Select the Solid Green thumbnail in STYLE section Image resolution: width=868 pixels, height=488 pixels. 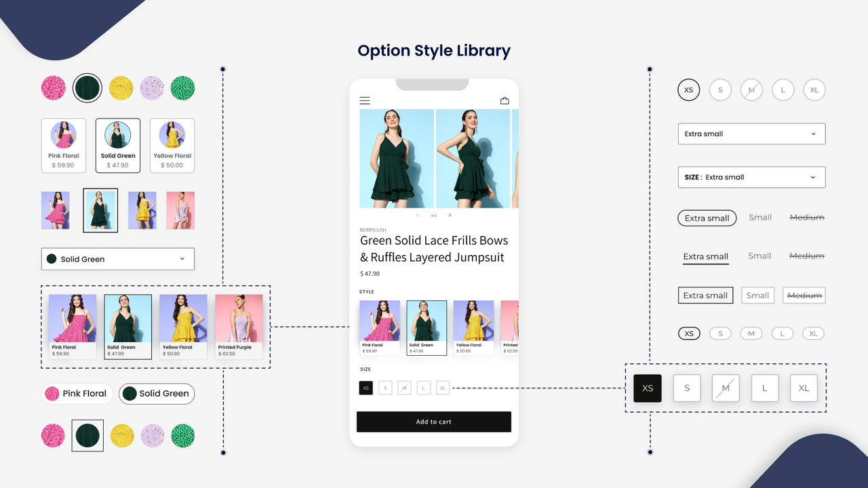[426, 327]
